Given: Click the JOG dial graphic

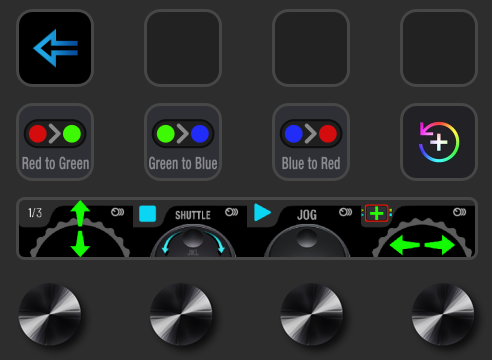Looking at the screenshot, I should 307,241.
